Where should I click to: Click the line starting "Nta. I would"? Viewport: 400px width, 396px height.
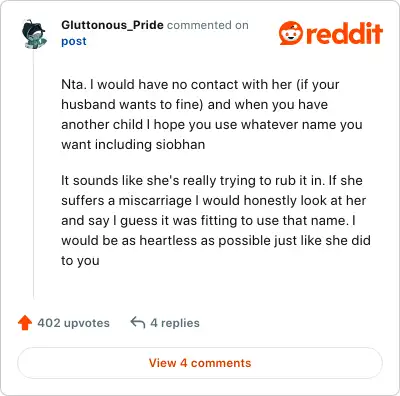click(200, 85)
